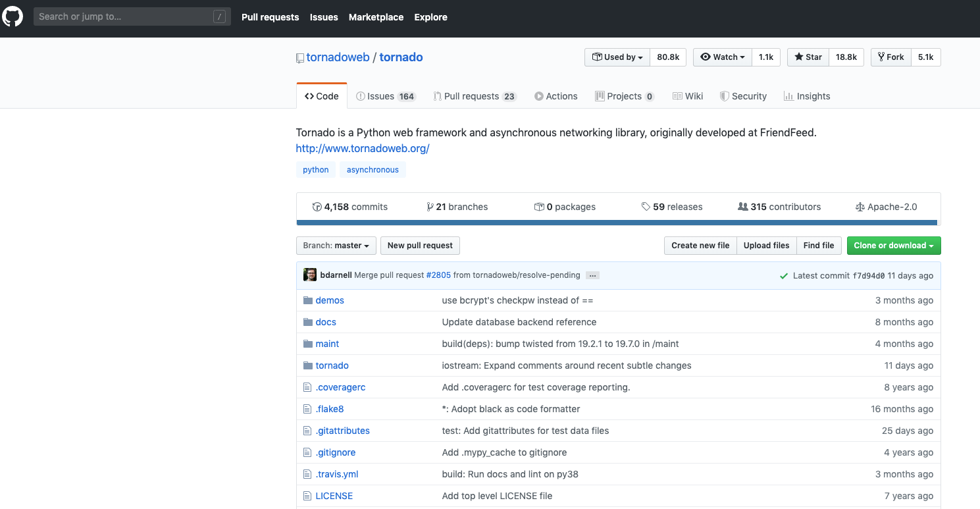
Task: Open Issues in the top navigation
Action: click(324, 17)
